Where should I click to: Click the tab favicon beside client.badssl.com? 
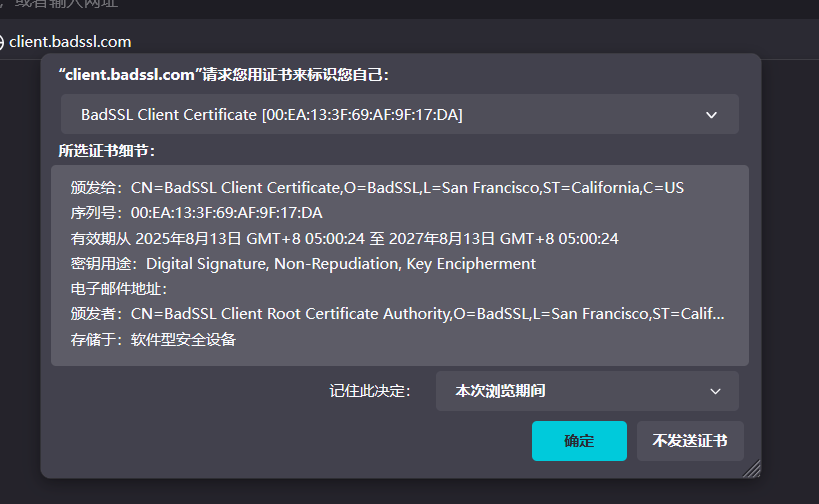point(2,42)
